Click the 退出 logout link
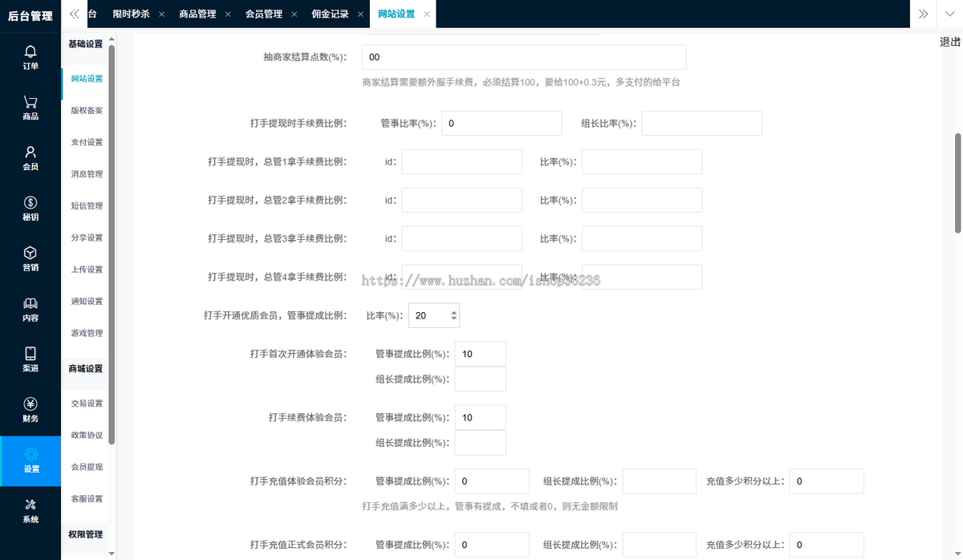This screenshot has width=963, height=560. [x=950, y=43]
